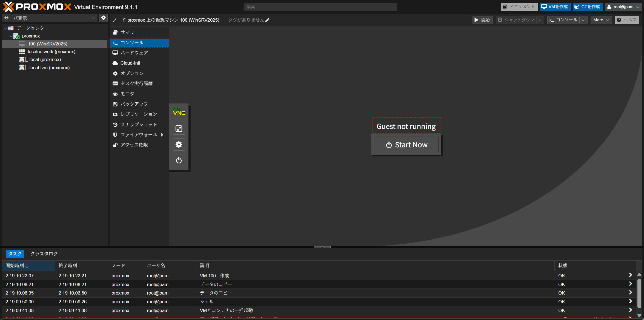Viewport: 644px width, 320px height.
Task: Click the VMを作成 button
Action: coord(555,7)
